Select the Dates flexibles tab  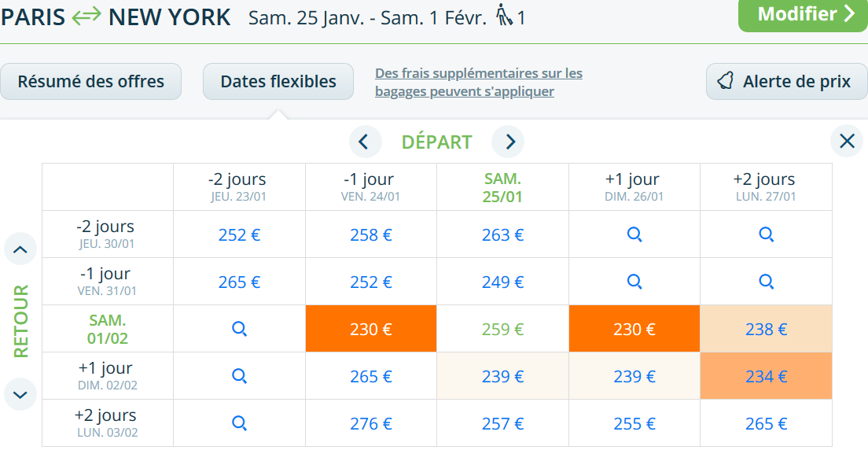point(278,82)
